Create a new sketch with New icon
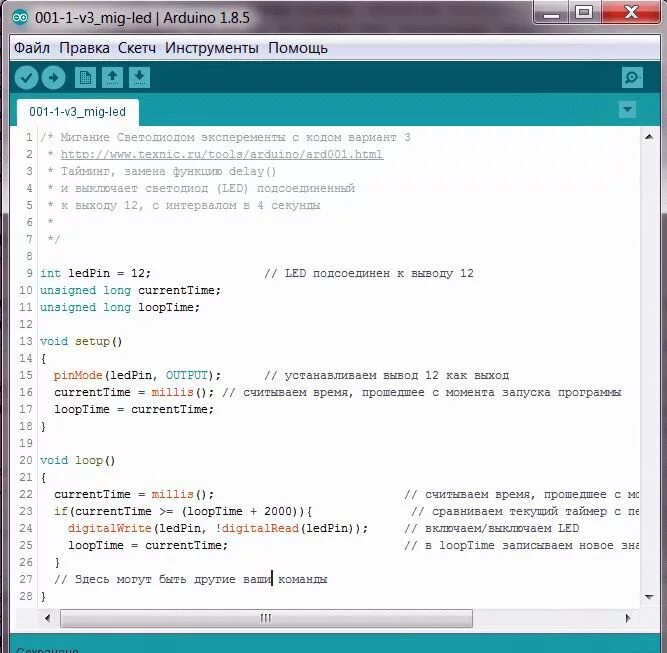The height and width of the screenshot is (653, 667). point(85,78)
